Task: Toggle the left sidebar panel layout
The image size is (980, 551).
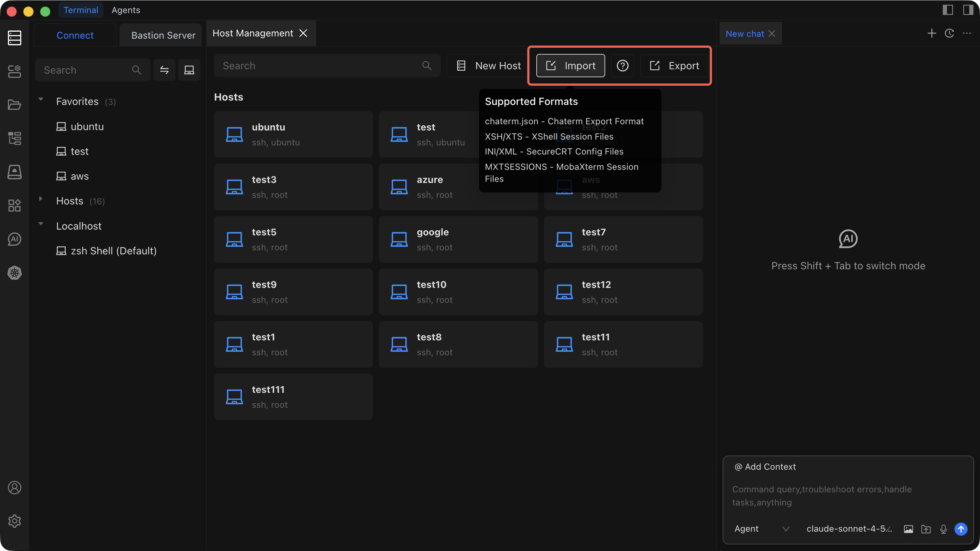Action: click(x=948, y=10)
